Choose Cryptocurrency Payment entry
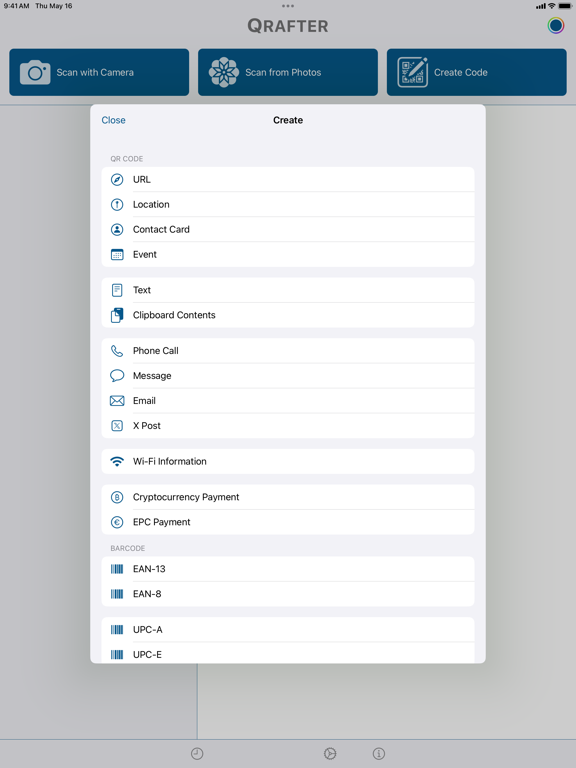 pyautogui.click(x=288, y=498)
